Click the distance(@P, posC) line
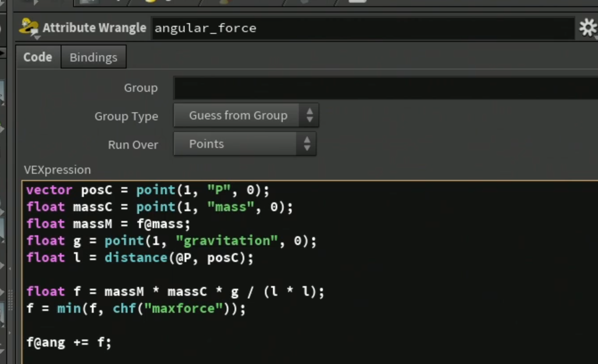The width and height of the screenshot is (598, 364). point(140,258)
